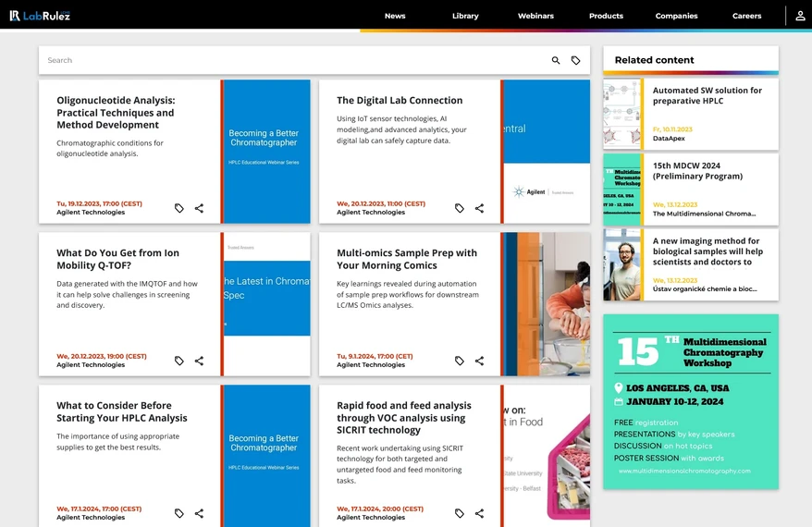Open the 15th MDCW 2024 Preliminary Program
Viewport: 812px width, 527px height.
tap(699, 171)
